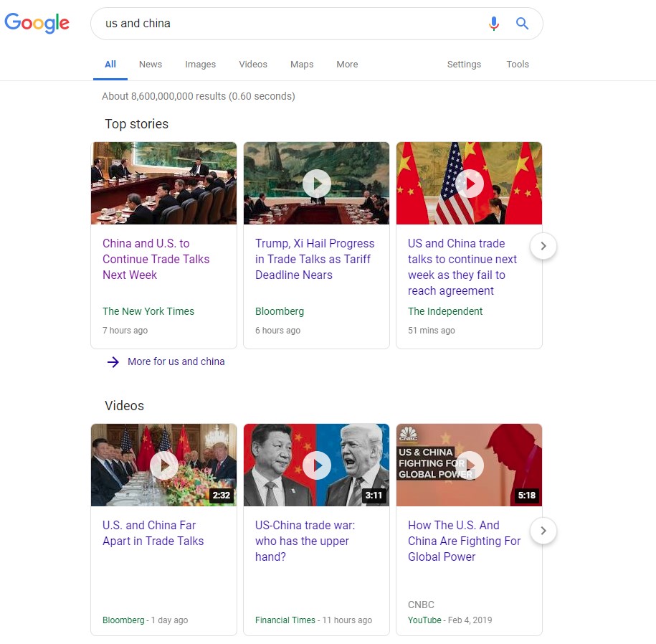The width and height of the screenshot is (656, 644).
Task: Open the Settings menu
Action: pyautogui.click(x=464, y=65)
